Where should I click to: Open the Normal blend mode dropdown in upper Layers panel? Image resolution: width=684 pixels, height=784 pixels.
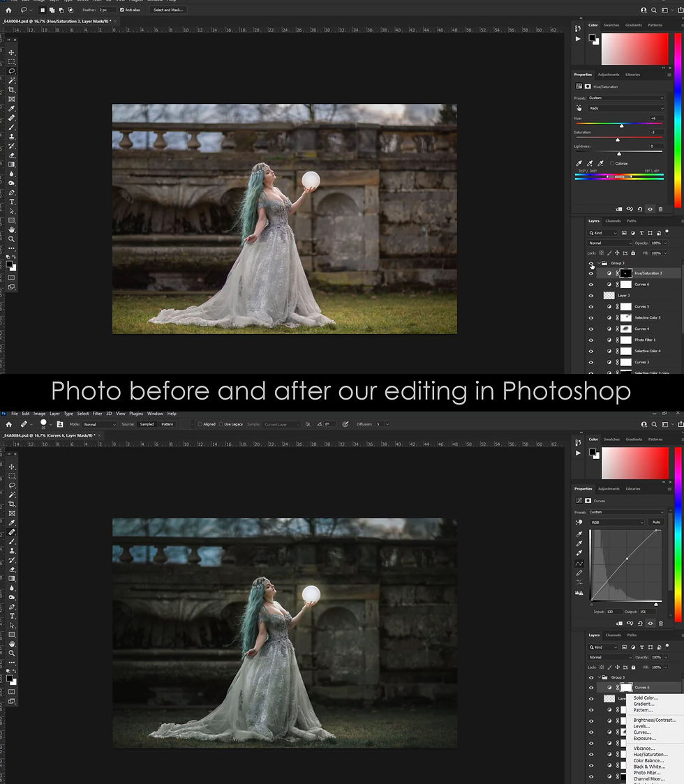(610, 243)
